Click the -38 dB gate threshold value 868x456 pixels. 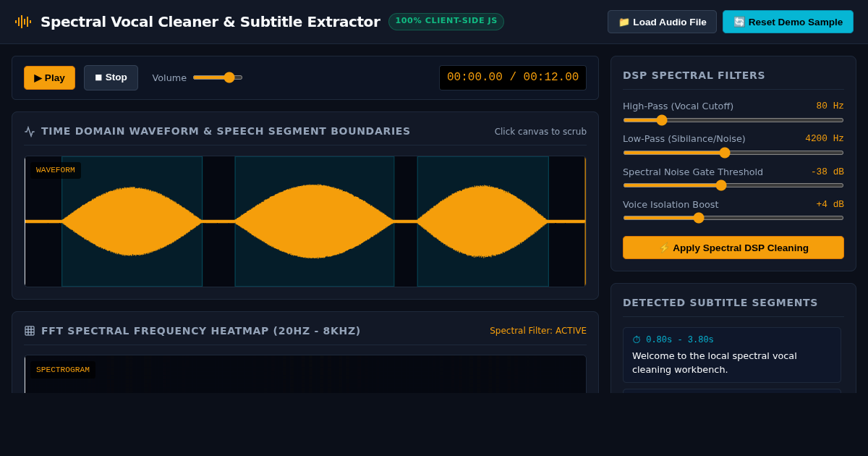827,172
